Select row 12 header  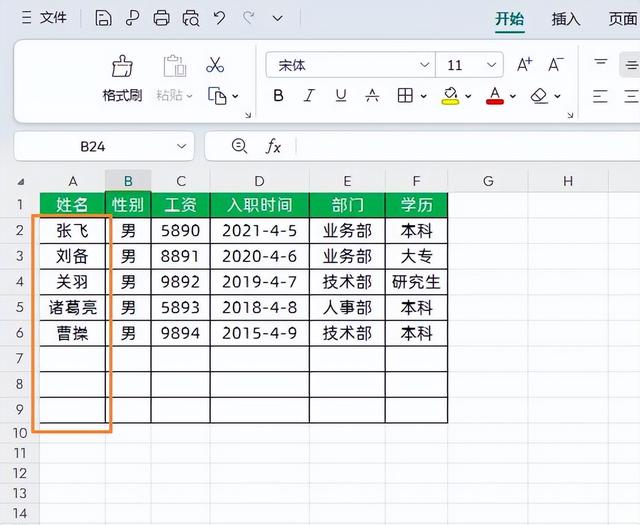[x=20, y=473]
